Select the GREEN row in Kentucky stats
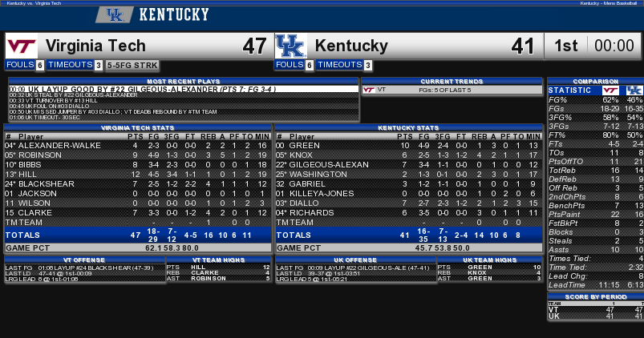 [408, 146]
